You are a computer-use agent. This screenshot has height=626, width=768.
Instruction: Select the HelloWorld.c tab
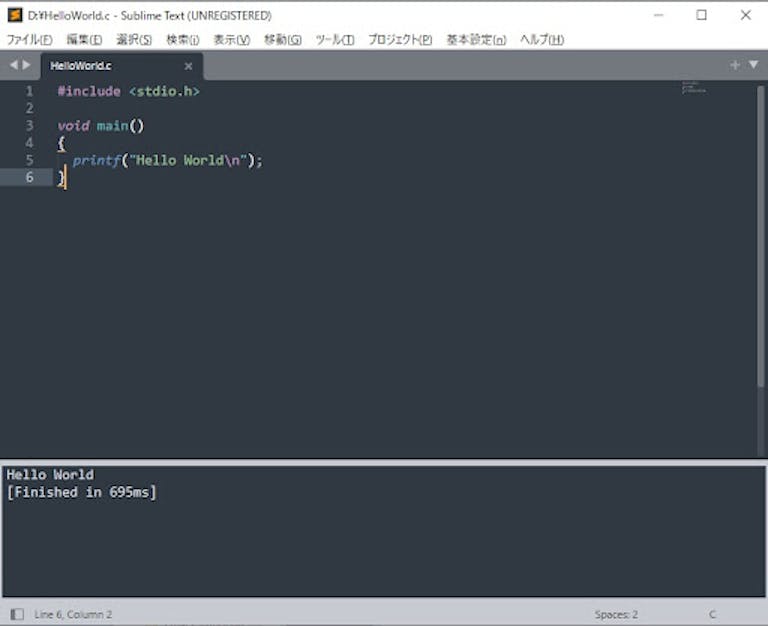[122, 66]
